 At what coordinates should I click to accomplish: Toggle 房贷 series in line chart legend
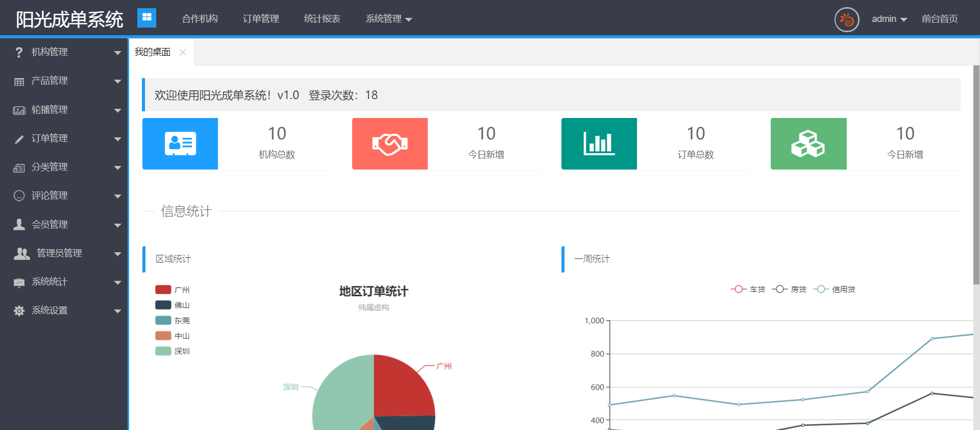click(789, 290)
